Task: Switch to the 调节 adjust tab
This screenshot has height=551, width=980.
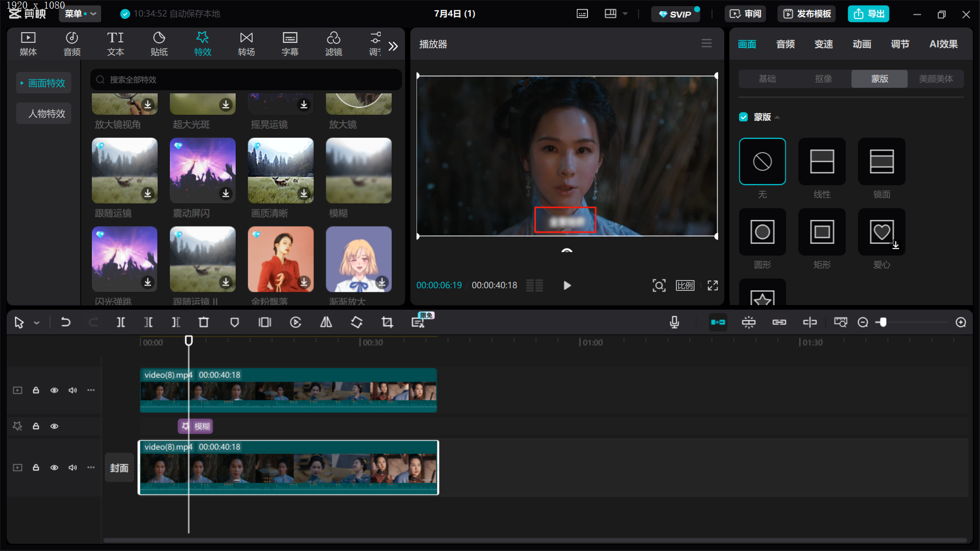Action: 900,44
